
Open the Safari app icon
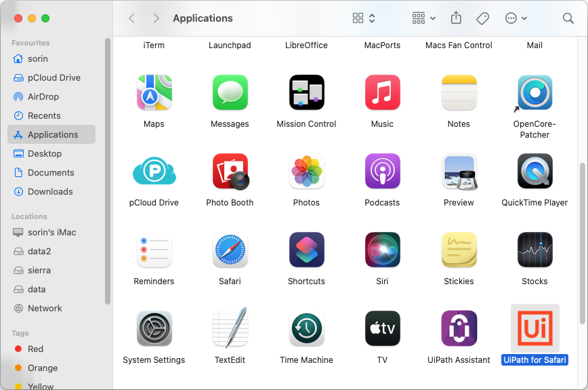[230, 250]
